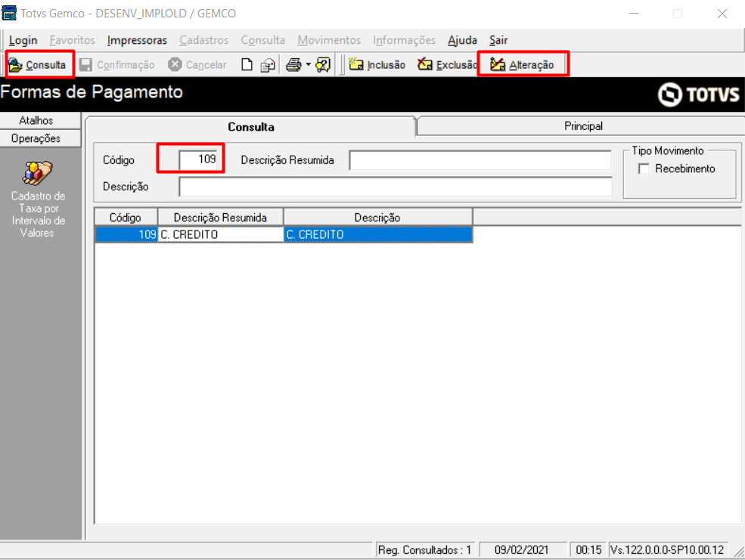Click the time 00:15 in status bar
The image size is (745, 560).
pyautogui.click(x=588, y=550)
